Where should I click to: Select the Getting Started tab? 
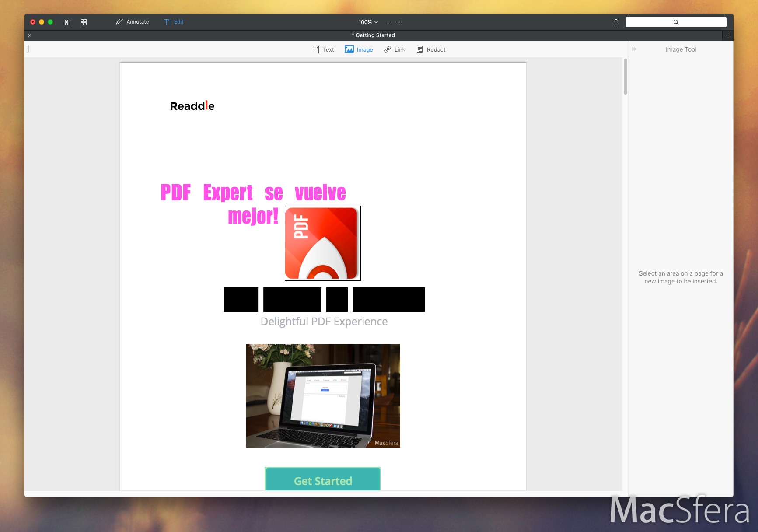click(x=373, y=35)
